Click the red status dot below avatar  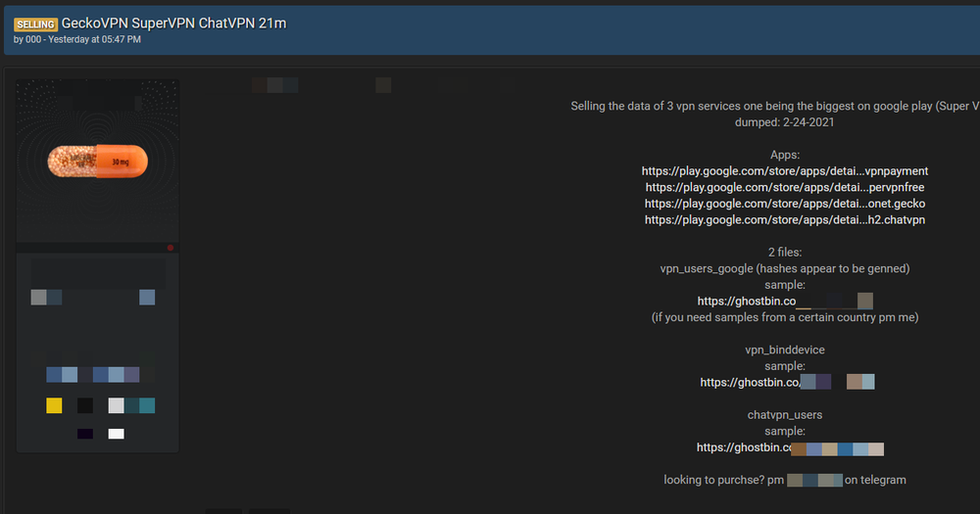170,248
